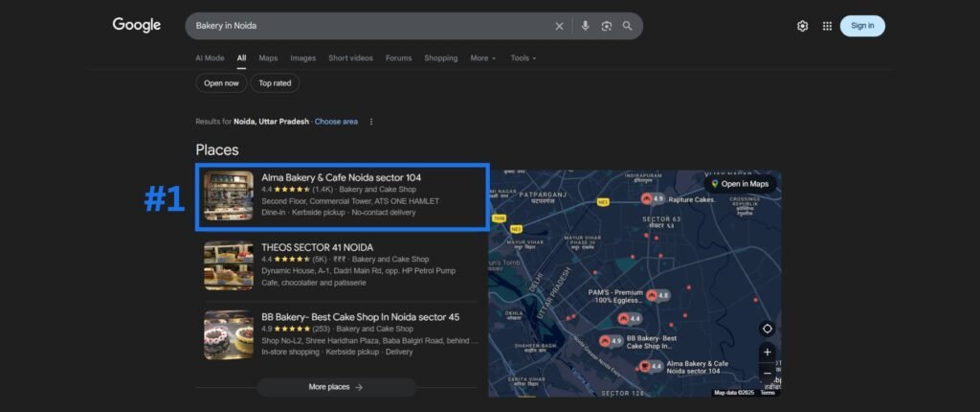Zoom in on the map
The width and height of the screenshot is (980, 412).
767,352
